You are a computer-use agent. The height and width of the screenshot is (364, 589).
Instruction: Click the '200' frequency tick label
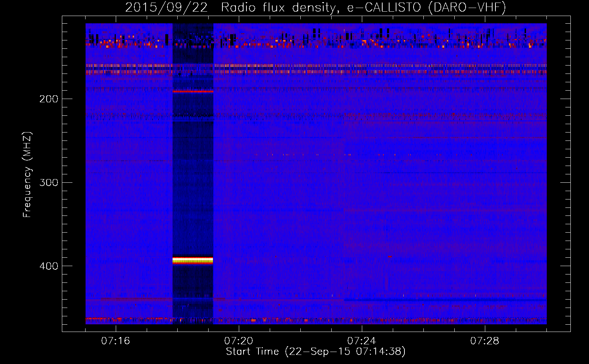[49, 99]
